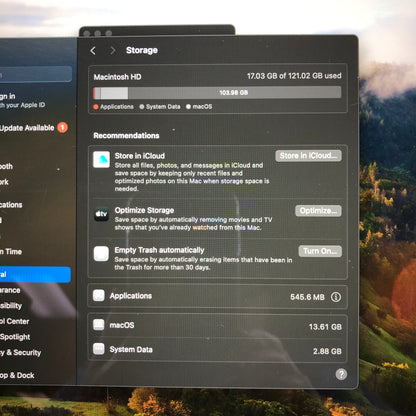
Task: Select the macOS storage row
Action: 217,326
